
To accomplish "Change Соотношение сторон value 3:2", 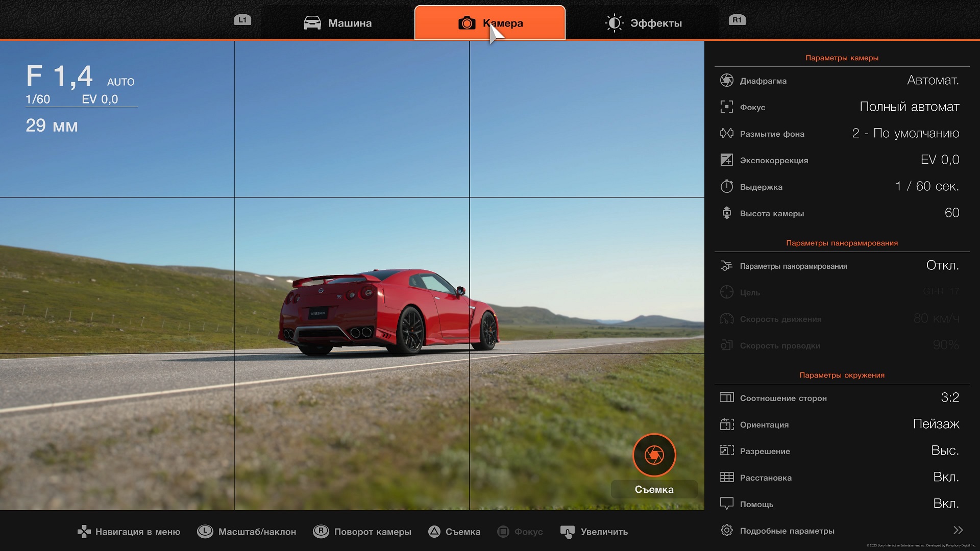I will 949,398.
